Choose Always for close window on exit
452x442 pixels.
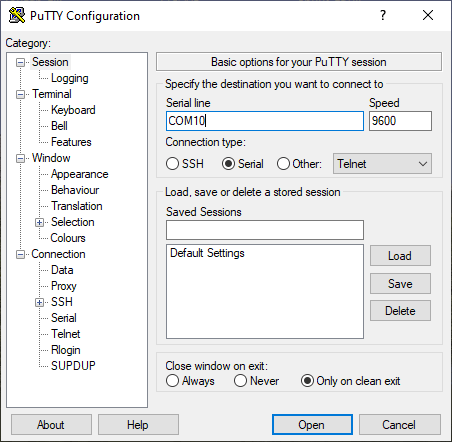tap(172, 381)
